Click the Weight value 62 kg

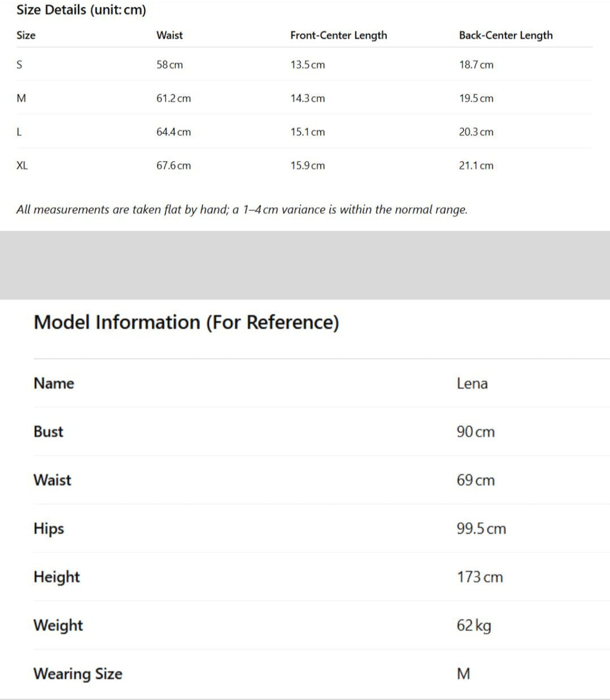(x=473, y=626)
